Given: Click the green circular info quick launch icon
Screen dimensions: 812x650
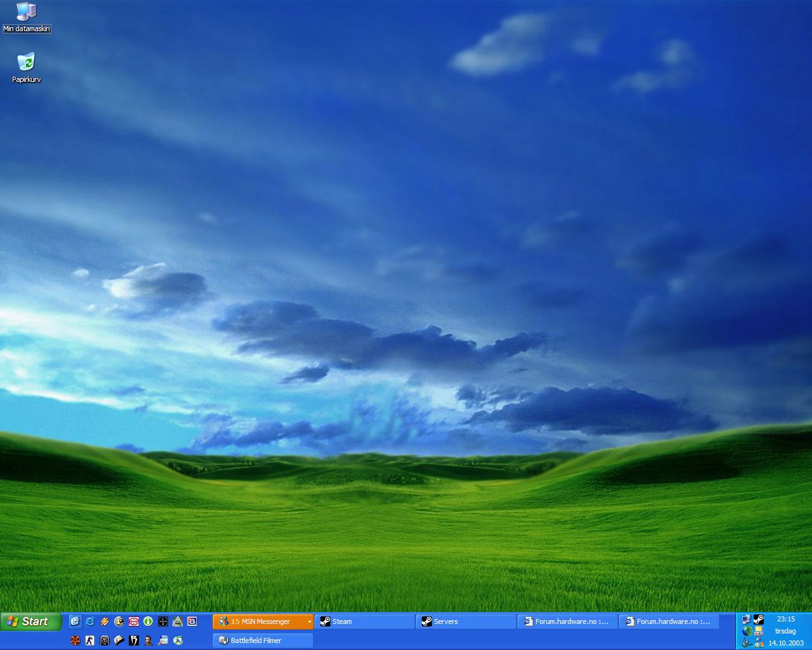Looking at the screenshot, I should [148, 621].
